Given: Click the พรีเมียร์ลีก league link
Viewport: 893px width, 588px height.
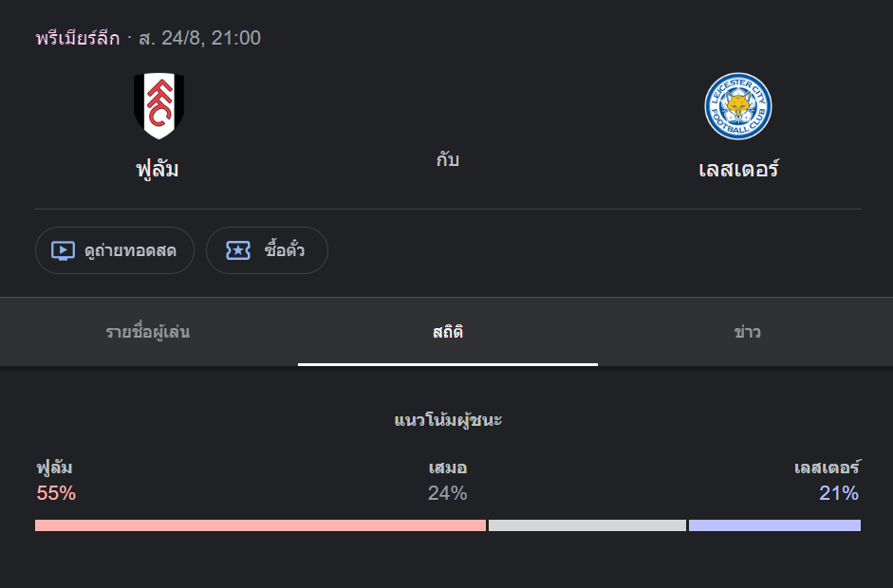Looking at the screenshot, I should click(x=78, y=38).
